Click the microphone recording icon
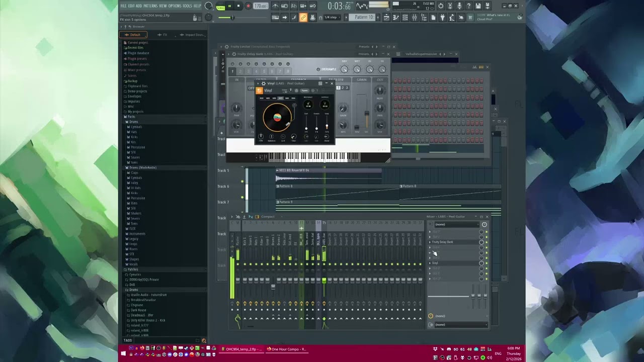Image resolution: width=644 pixels, height=362 pixels. pyautogui.click(x=459, y=6)
